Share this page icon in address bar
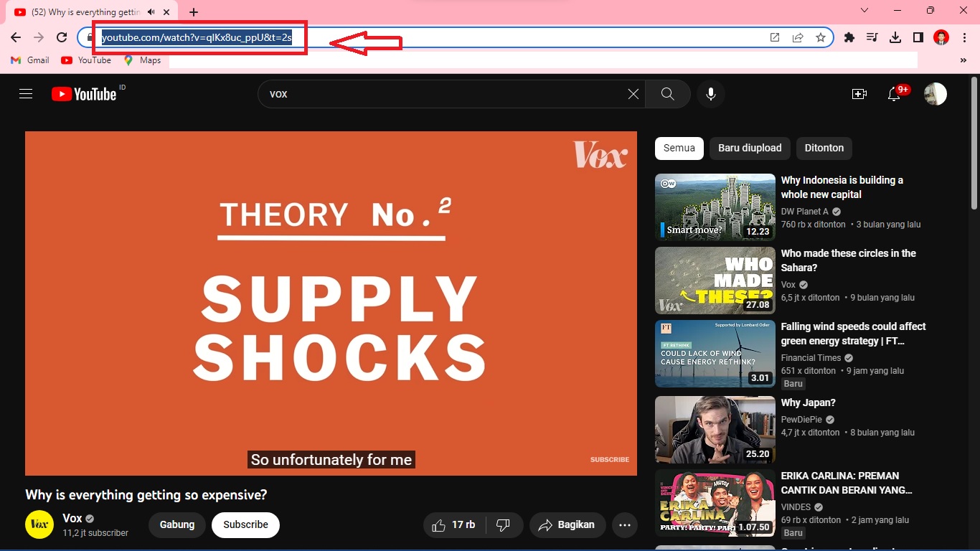980x551 pixels. point(798,37)
